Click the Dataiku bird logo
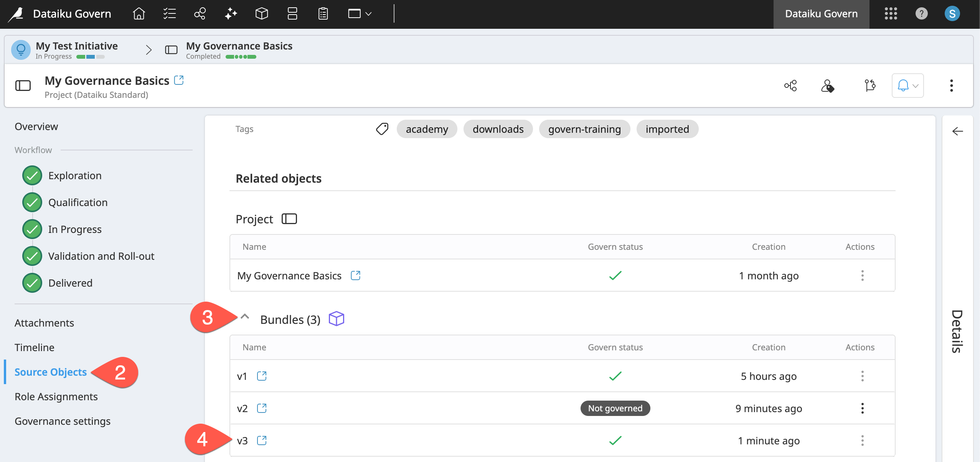 [x=16, y=14]
